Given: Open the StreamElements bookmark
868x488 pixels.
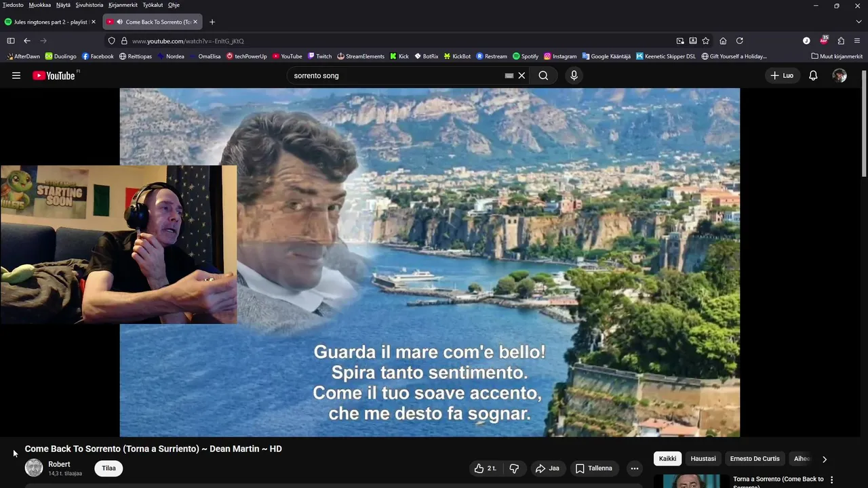Looking at the screenshot, I should pos(361,56).
